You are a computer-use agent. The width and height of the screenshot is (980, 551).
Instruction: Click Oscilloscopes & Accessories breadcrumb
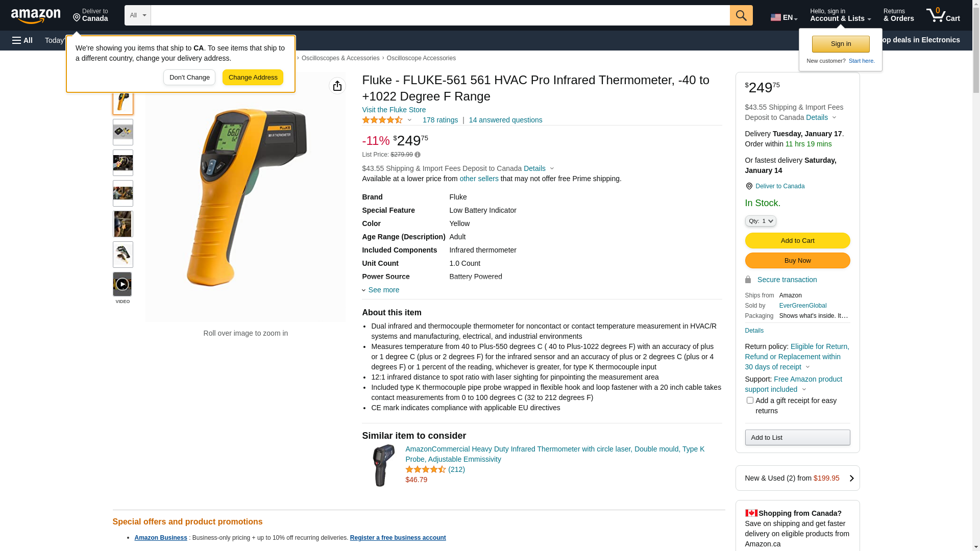tap(340, 58)
